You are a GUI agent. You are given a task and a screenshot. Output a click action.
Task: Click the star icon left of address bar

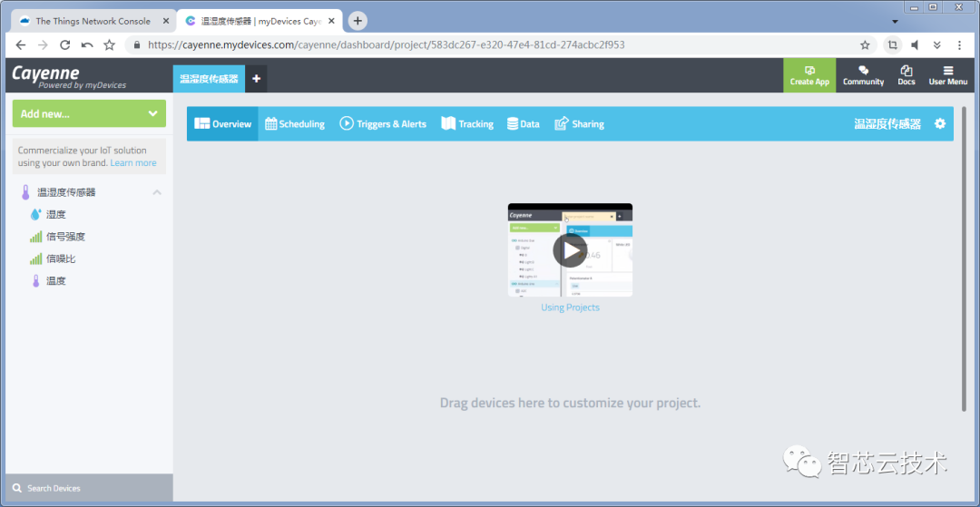[110, 45]
